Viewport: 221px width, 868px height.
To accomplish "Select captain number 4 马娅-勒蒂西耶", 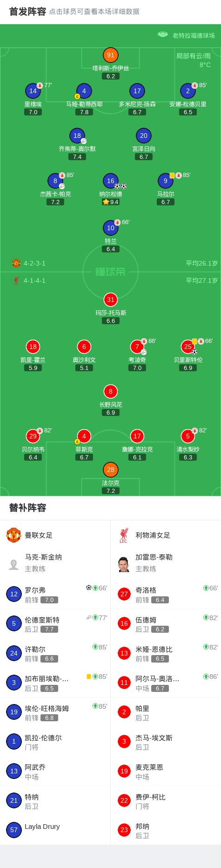I will (84, 91).
